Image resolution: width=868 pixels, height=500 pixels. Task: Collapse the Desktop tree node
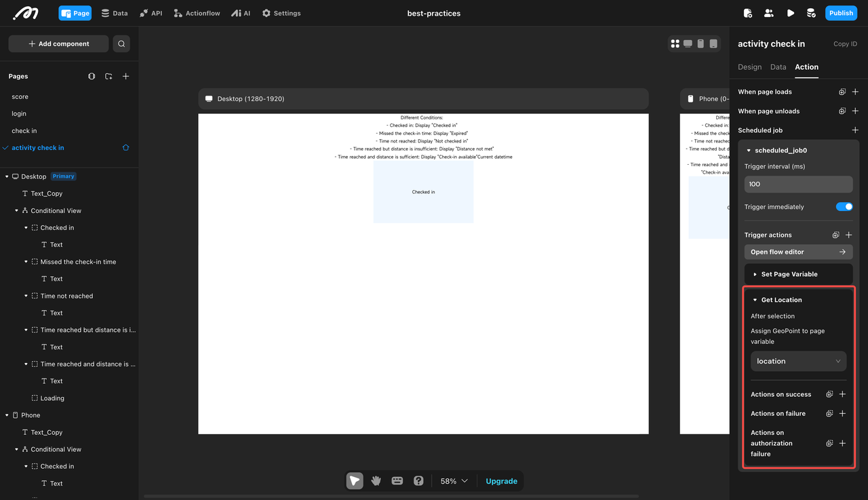coord(7,177)
